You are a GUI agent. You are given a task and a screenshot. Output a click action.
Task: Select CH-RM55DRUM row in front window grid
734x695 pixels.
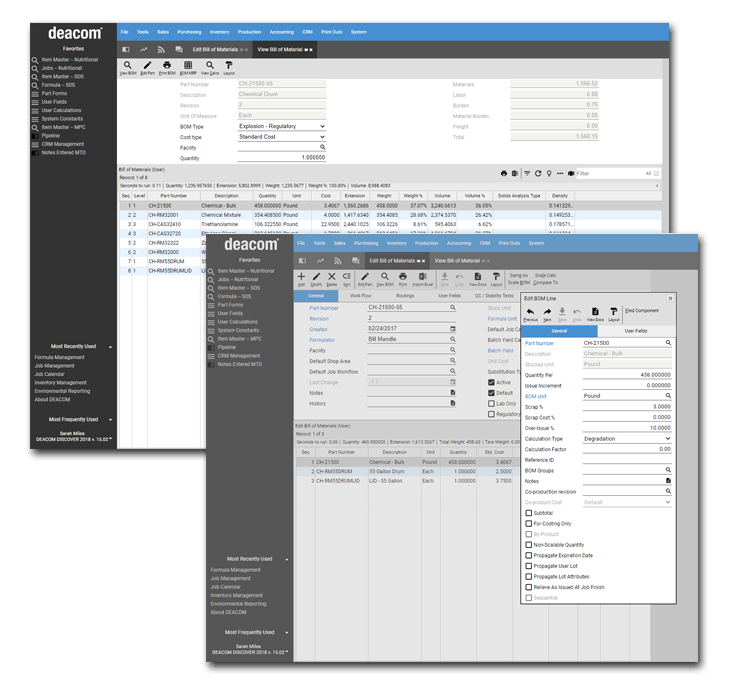pos(407,471)
